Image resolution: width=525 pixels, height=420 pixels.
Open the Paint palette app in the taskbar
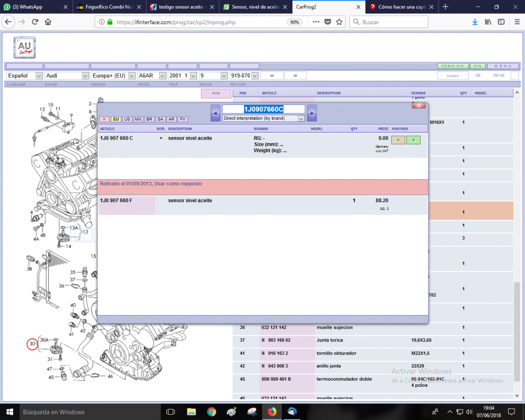tap(232, 412)
